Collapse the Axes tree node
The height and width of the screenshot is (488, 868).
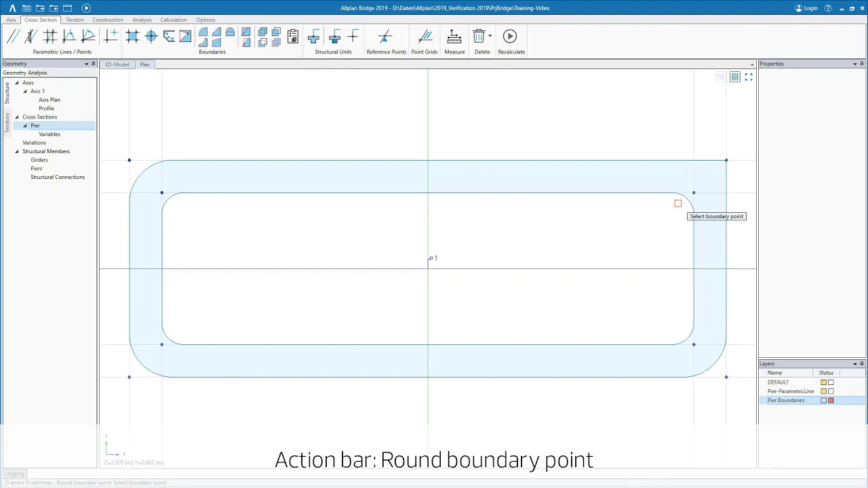point(17,83)
